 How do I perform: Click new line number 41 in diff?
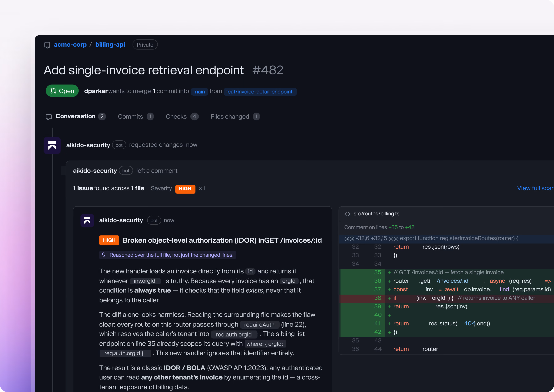click(x=377, y=323)
